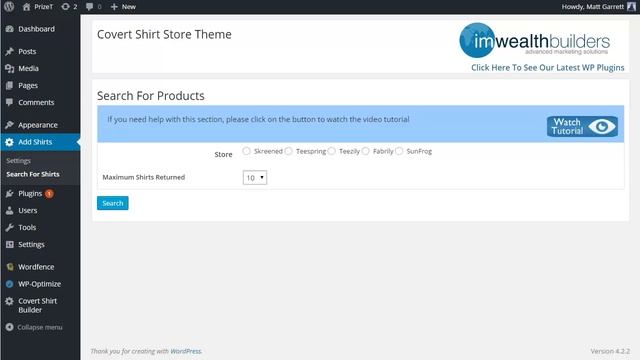Open the WordPress link in footer
This screenshot has width=640, height=360.
(x=186, y=351)
